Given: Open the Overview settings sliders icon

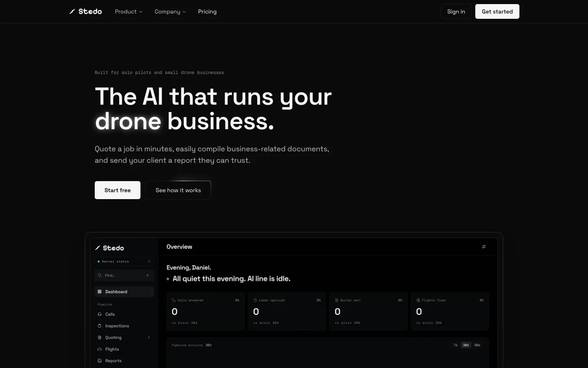Looking at the screenshot, I should (484, 247).
